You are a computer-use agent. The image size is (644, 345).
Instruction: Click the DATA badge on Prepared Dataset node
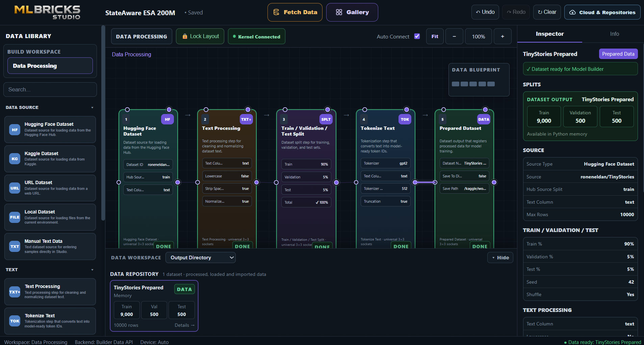pos(484,119)
